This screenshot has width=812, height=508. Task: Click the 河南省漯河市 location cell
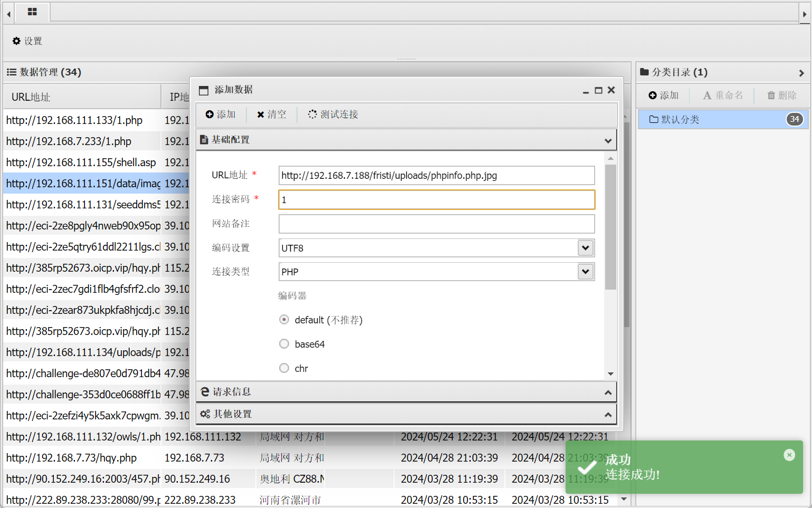tap(290, 500)
